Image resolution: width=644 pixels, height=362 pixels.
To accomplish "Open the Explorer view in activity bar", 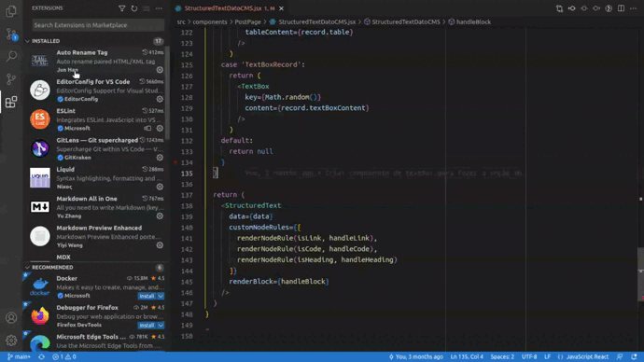I will pos(11,11).
